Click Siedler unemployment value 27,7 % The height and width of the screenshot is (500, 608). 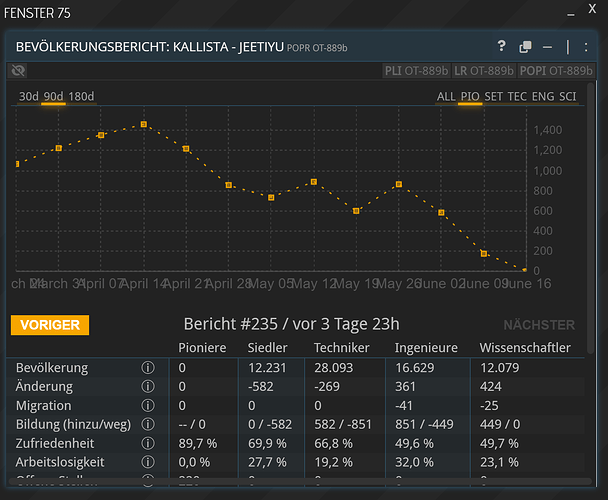coord(267,462)
